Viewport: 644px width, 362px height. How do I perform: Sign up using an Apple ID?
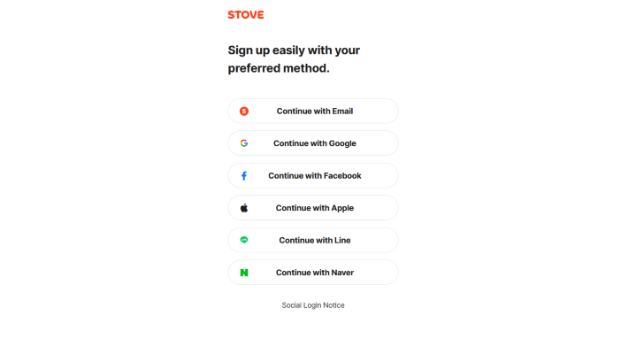[x=314, y=208]
